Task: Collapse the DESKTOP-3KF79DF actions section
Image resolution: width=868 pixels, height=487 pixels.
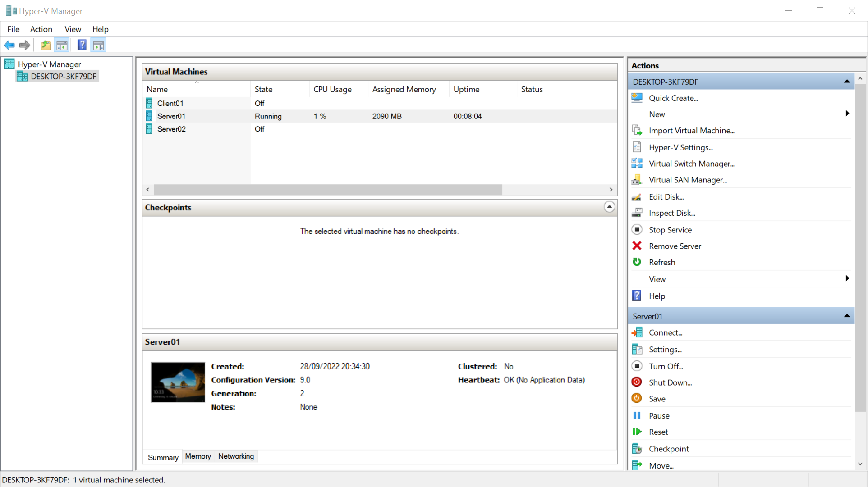Action: (847, 82)
